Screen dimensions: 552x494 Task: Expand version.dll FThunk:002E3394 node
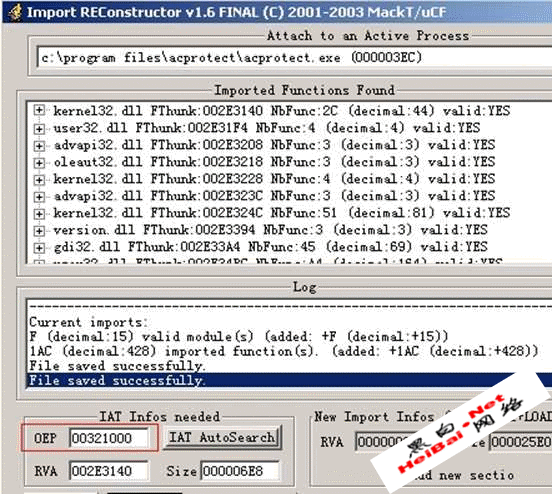[x=39, y=230]
